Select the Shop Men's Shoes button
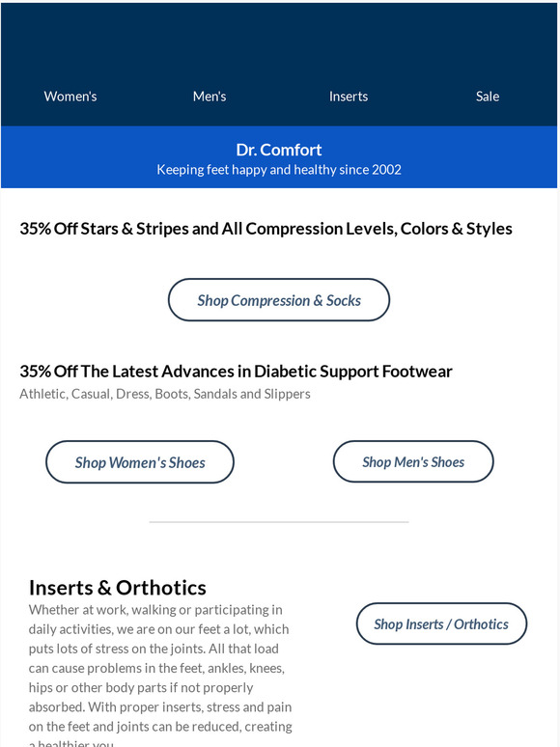560x747 pixels. point(413,461)
